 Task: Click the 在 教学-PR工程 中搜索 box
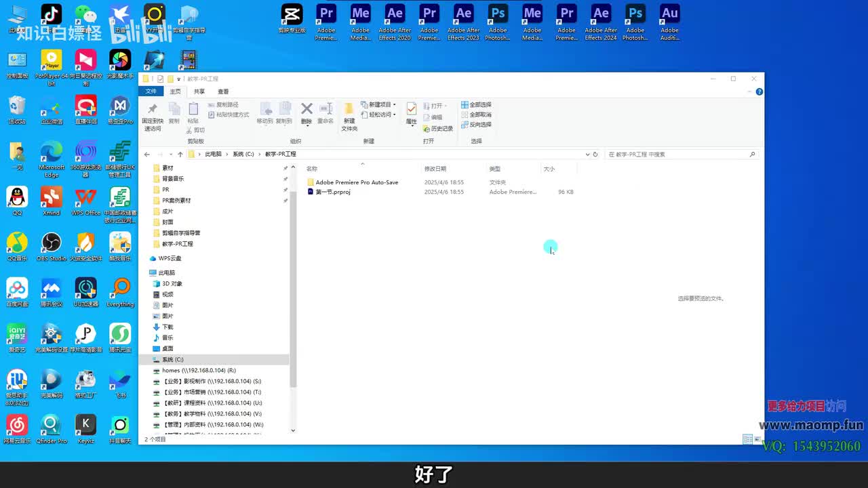coord(681,155)
